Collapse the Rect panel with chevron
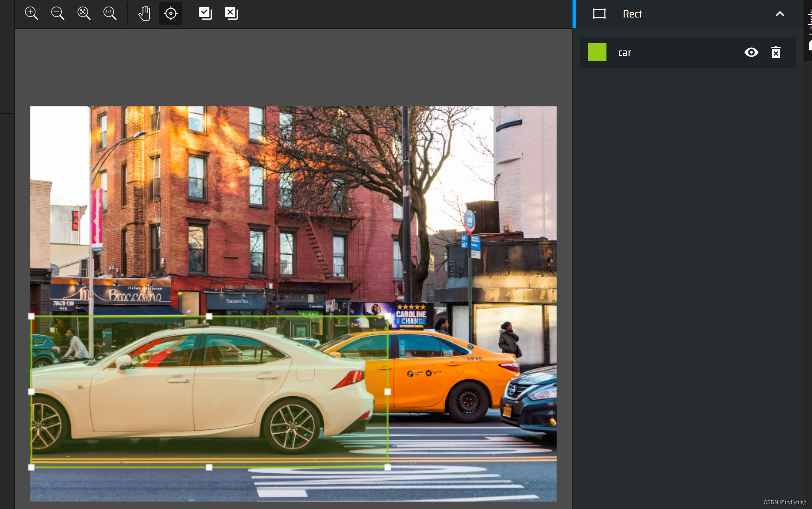Image resolution: width=812 pixels, height=509 pixels. [x=780, y=14]
